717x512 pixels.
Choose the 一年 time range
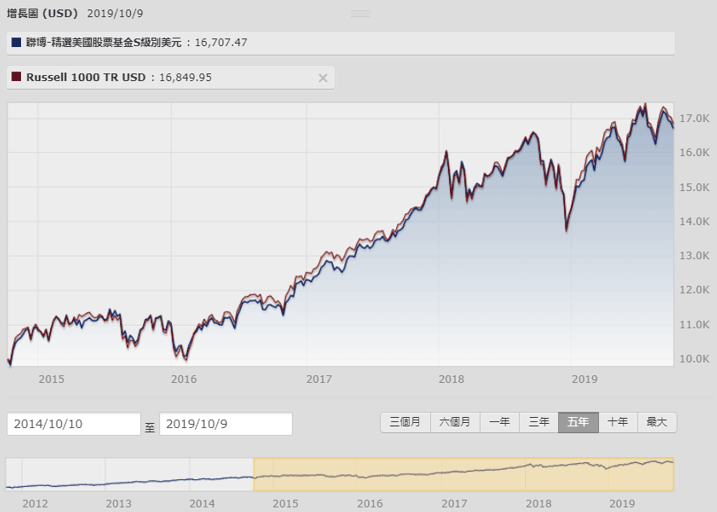(500, 422)
